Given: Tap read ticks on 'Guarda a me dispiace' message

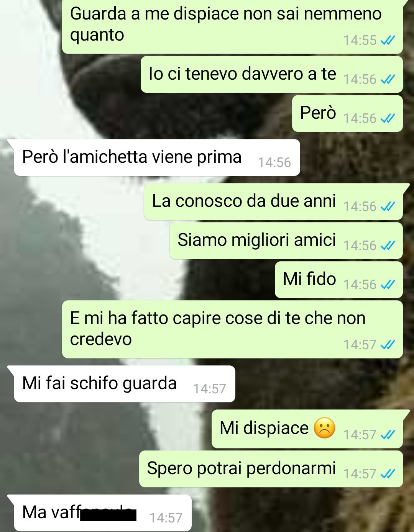Looking at the screenshot, I should [x=388, y=40].
